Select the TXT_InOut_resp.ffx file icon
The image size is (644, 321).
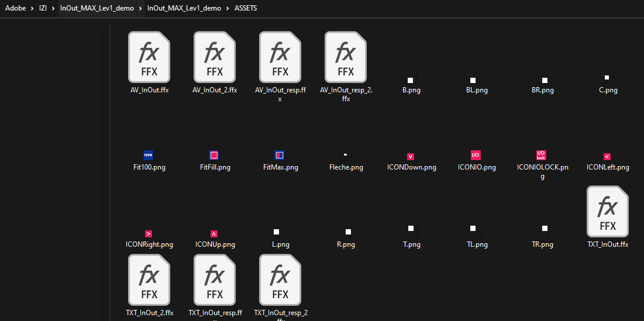215,280
